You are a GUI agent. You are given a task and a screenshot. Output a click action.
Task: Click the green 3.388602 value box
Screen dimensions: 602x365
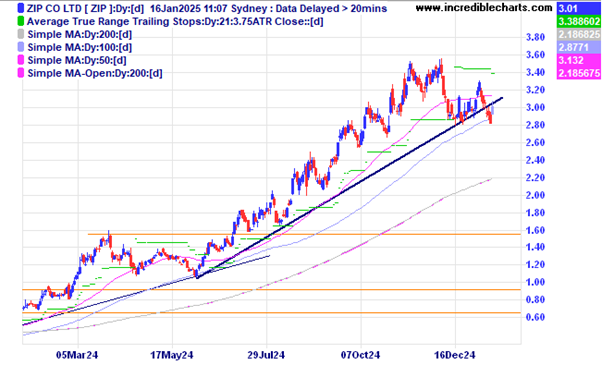579,21
